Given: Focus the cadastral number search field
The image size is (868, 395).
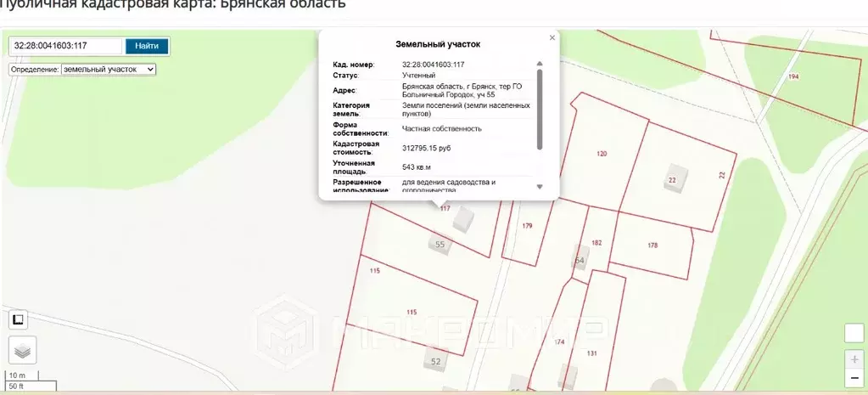Looking at the screenshot, I should pyautogui.click(x=66, y=46).
